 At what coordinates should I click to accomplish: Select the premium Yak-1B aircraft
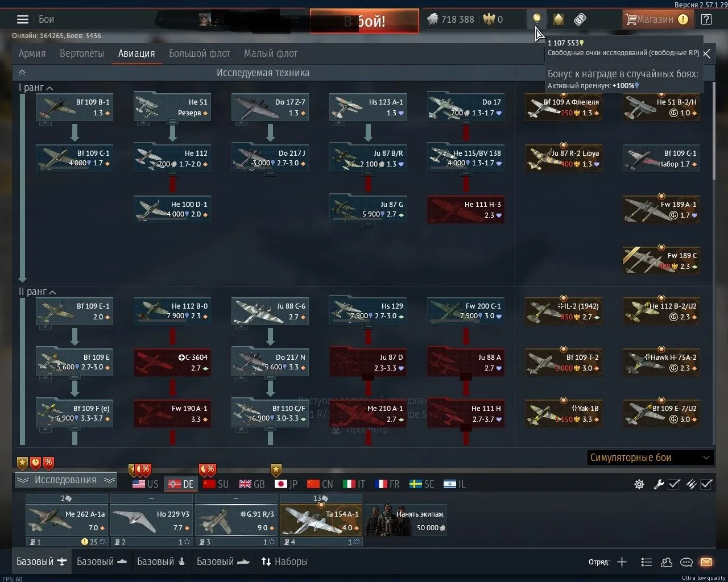564,414
